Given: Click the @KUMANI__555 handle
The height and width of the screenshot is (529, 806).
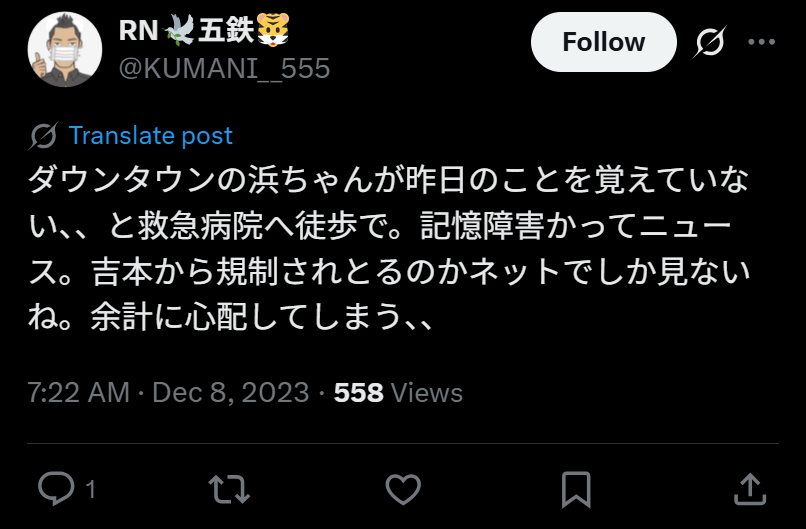Looking at the screenshot, I should point(224,68).
